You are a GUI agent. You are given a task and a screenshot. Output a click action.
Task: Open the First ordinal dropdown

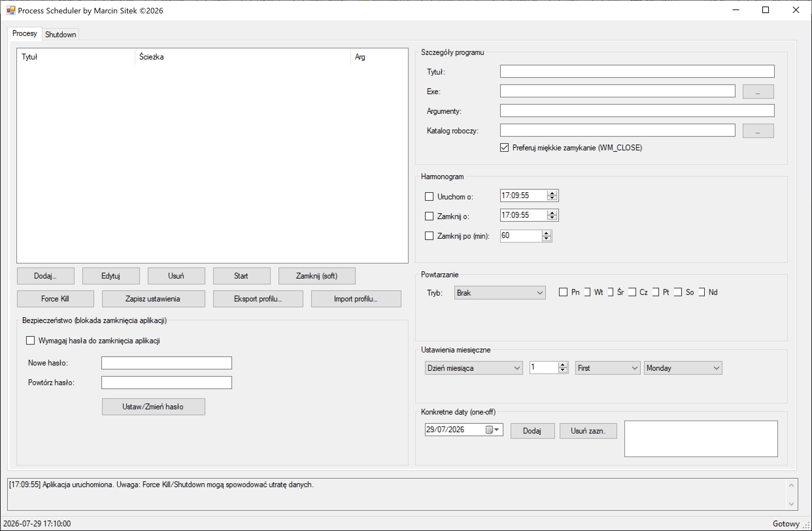point(607,368)
